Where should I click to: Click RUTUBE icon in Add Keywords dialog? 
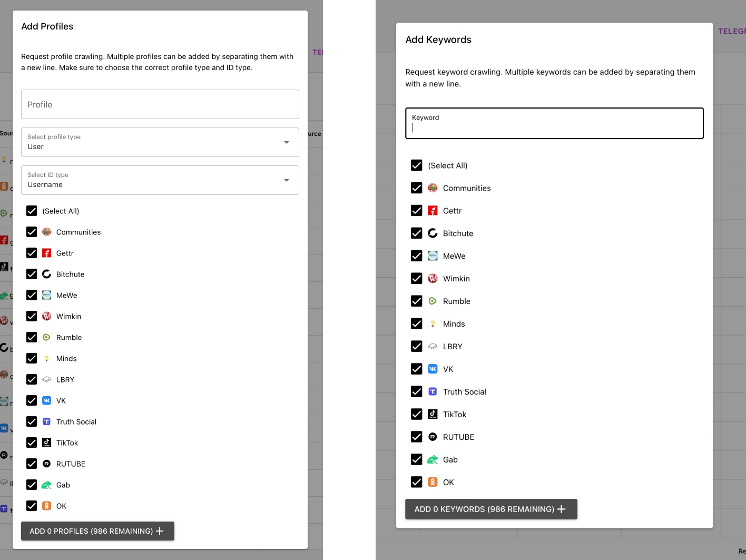coord(433,437)
